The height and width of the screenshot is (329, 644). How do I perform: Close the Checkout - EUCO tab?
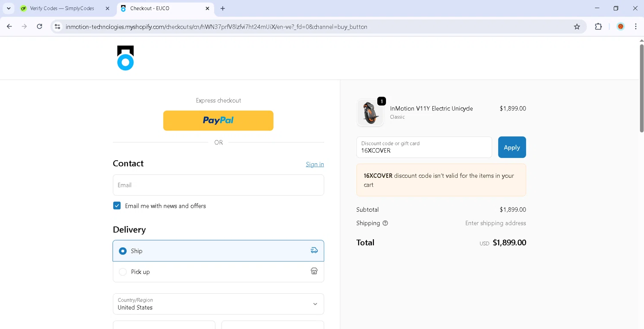pyautogui.click(x=207, y=8)
